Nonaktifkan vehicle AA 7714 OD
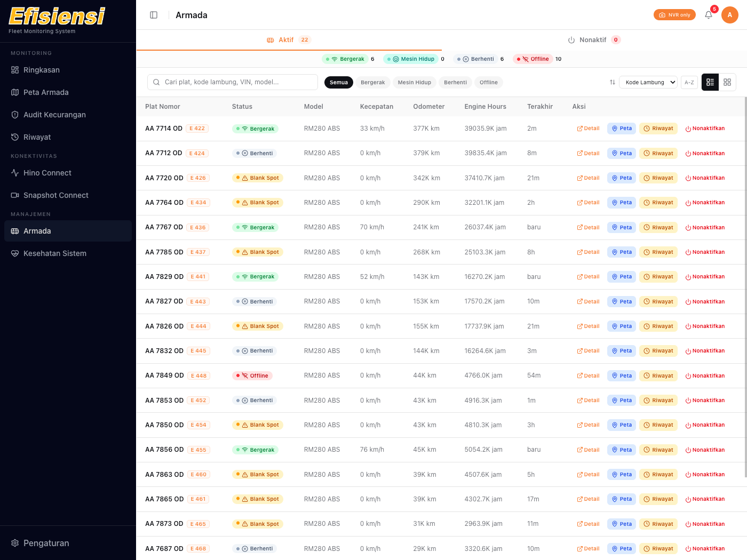747x560 pixels. [705, 129]
